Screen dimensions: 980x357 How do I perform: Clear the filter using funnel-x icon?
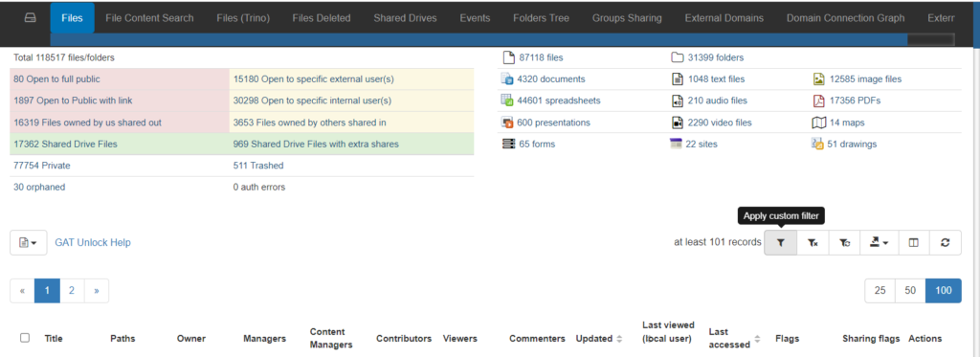coord(813,242)
